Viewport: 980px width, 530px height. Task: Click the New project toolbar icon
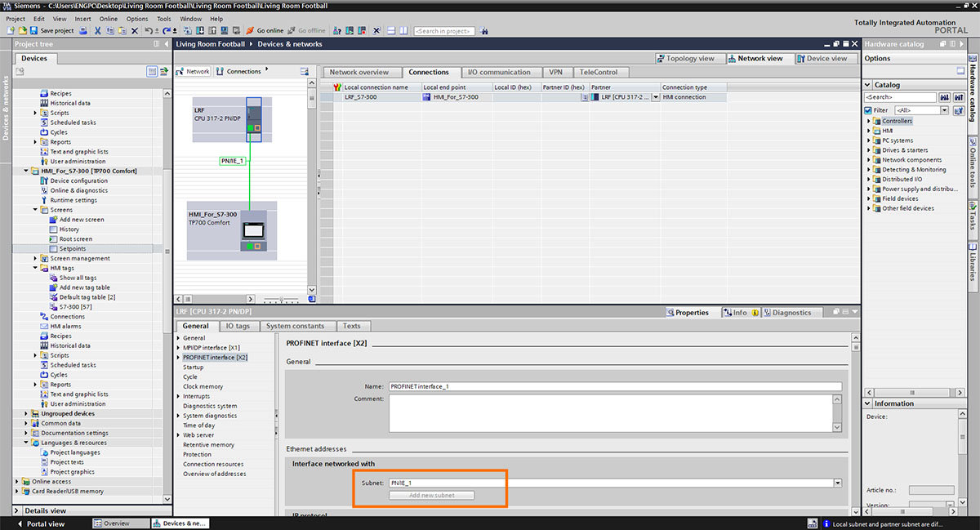pyautogui.click(x=11, y=30)
